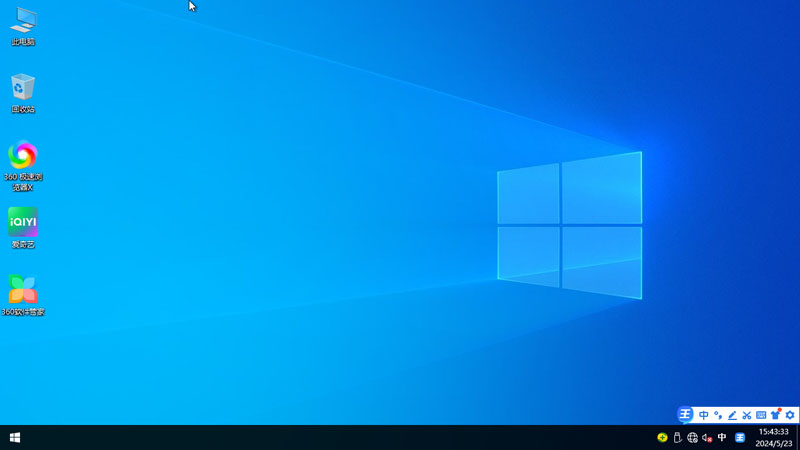Click the green 360 security tray icon

(662, 437)
